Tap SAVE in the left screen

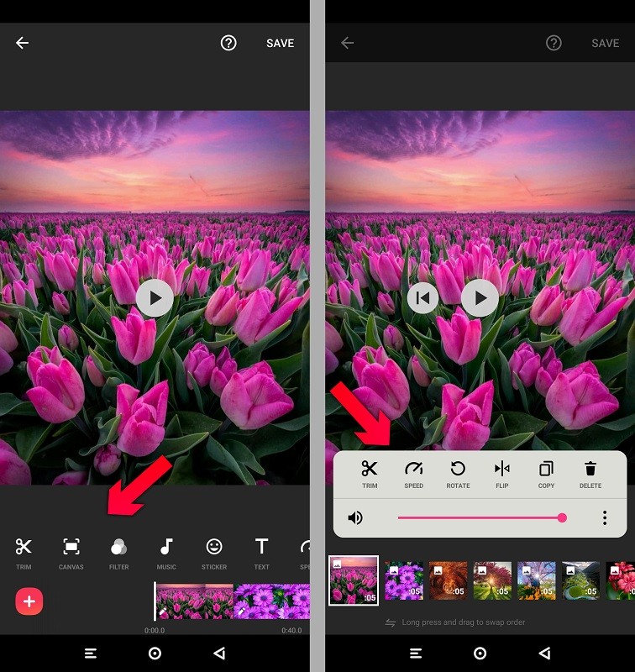click(x=281, y=44)
